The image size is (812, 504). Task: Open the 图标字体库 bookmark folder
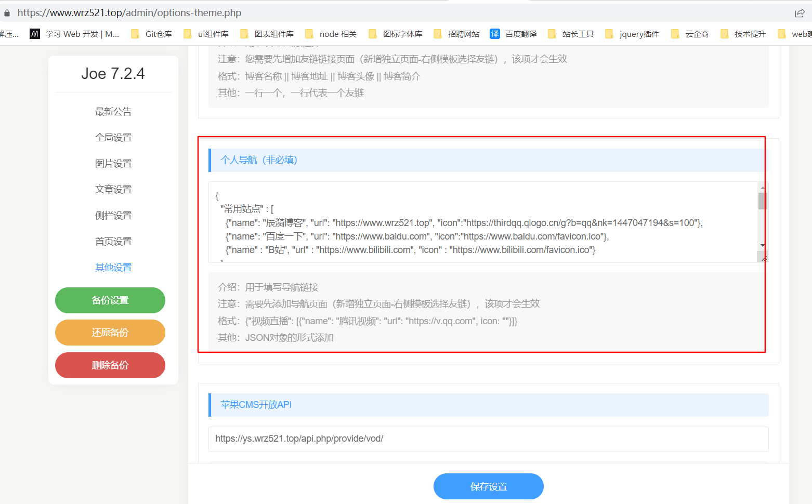tap(395, 34)
